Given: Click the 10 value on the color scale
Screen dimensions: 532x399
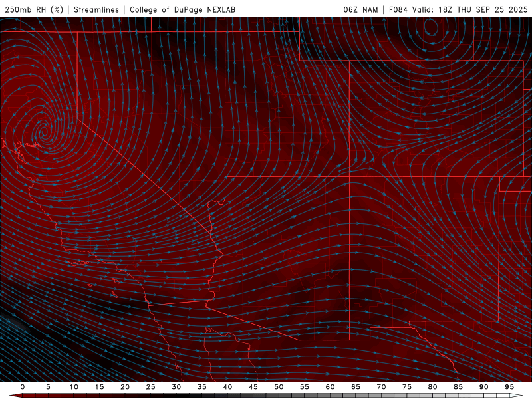Looking at the screenshot, I should (x=74, y=387).
